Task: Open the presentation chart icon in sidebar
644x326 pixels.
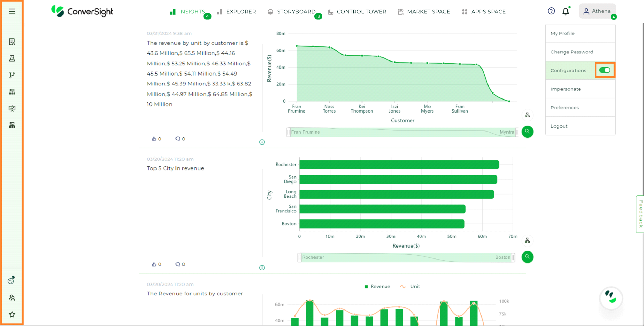Action: [x=12, y=108]
